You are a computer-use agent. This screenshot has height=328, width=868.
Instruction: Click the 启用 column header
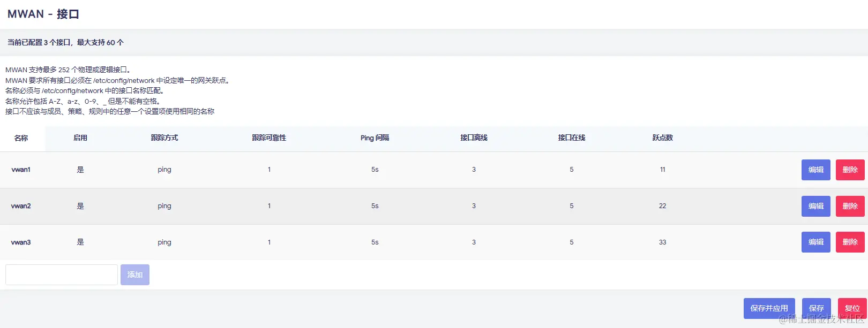80,138
